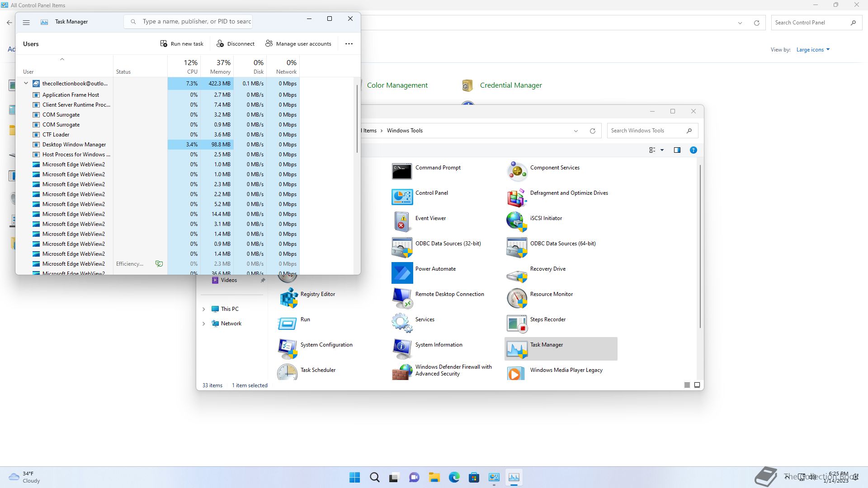Click the Efficiency mode leaf icon
The height and width of the screenshot is (488, 868).
pyautogui.click(x=159, y=264)
